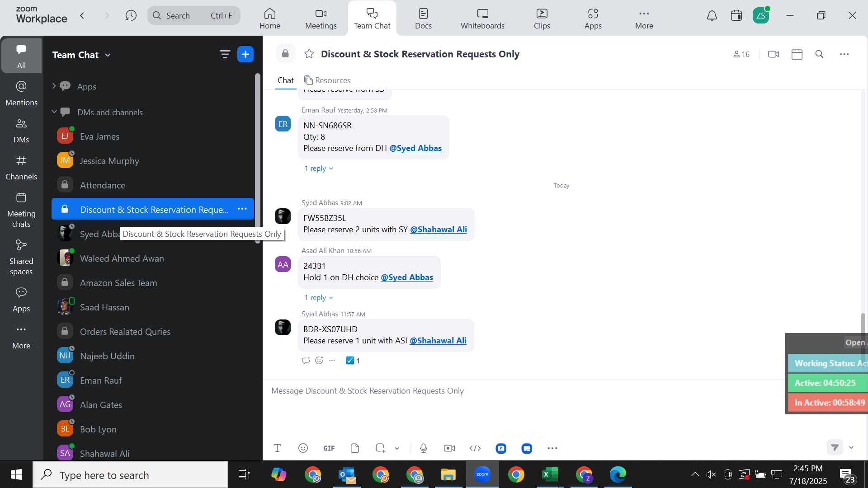This screenshot has height=488, width=868.
Task: Expand 1 reply under NN-SN686SR message
Action: (319, 169)
